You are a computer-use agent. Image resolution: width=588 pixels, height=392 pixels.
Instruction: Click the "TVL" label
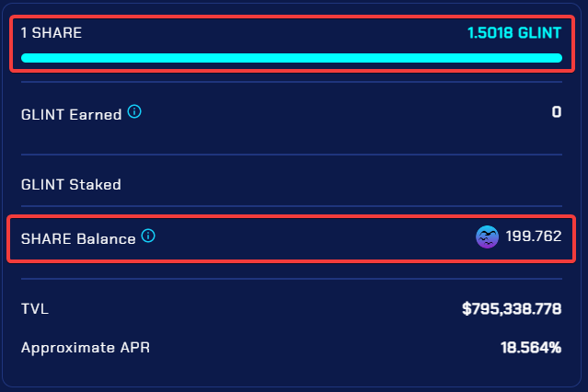click(35, 309)
